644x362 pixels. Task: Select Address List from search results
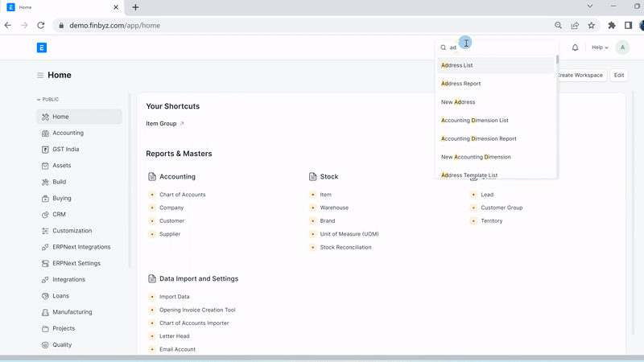coord(457,65)
